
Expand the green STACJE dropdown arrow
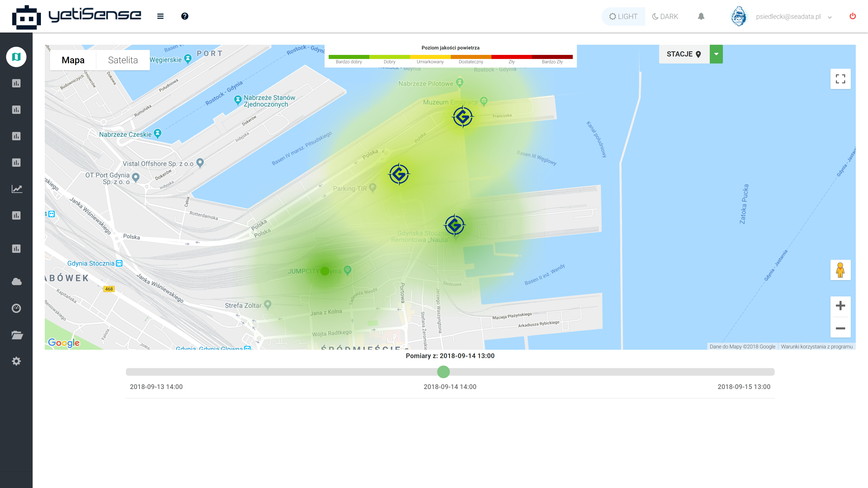(716, 54)
